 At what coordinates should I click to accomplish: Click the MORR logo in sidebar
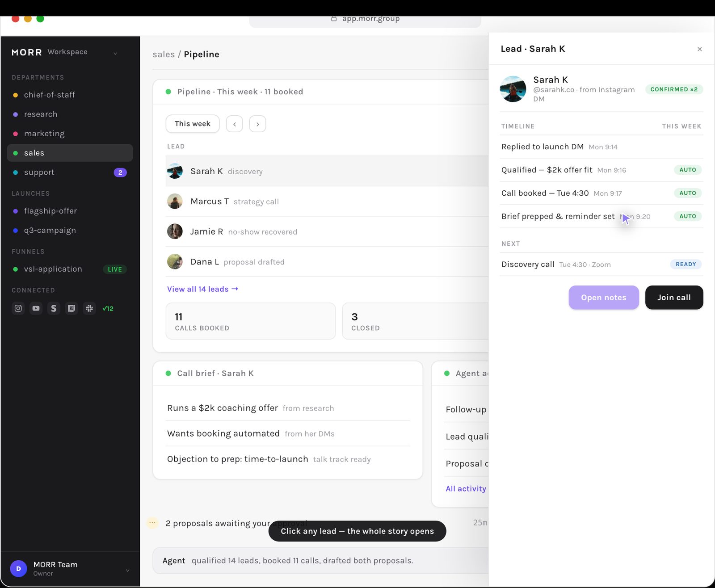[27, 52]
